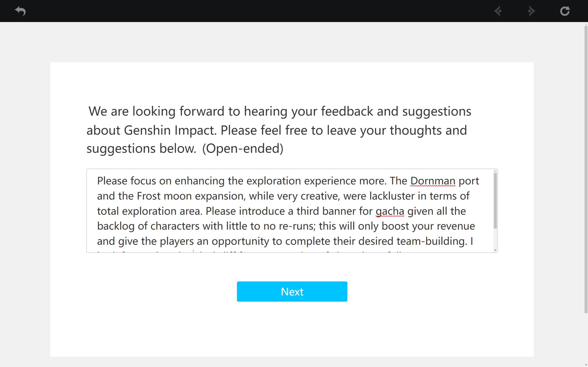588x367 pixels.
Task: Place cursor on underlined word gacha
Action: point(390,211)
